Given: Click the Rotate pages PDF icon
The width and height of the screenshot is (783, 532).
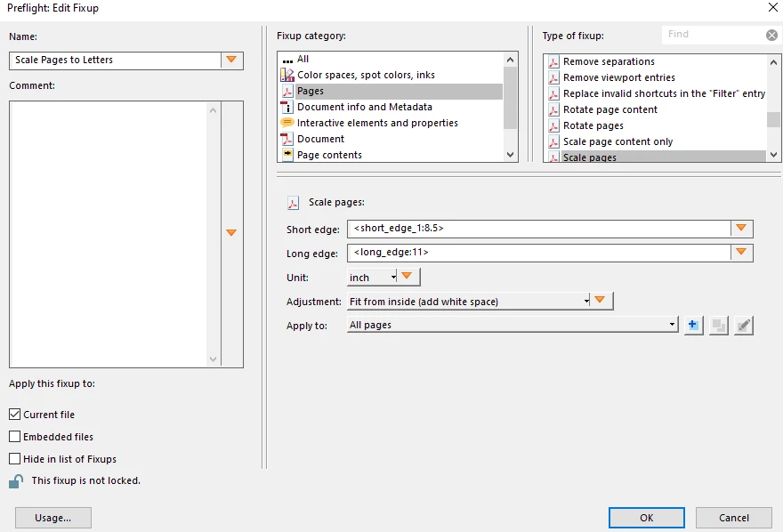Looking at the screenshot, I should tap(553, 125).
